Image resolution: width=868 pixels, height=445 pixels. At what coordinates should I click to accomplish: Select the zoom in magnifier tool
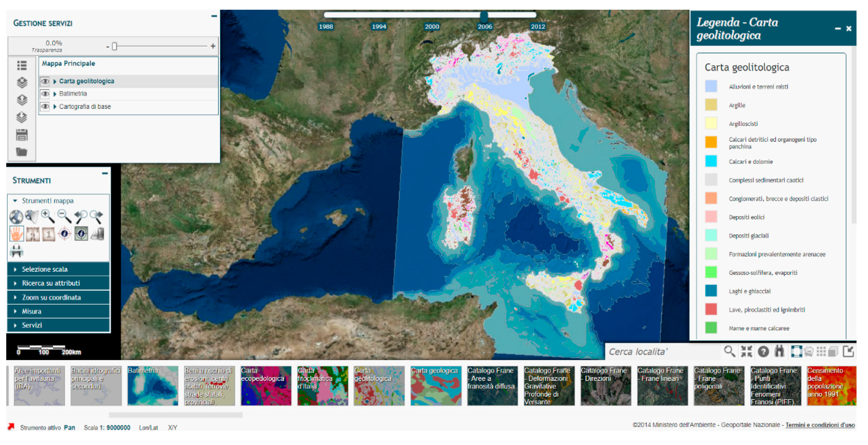pyautogui.click(x=47, y=216)
